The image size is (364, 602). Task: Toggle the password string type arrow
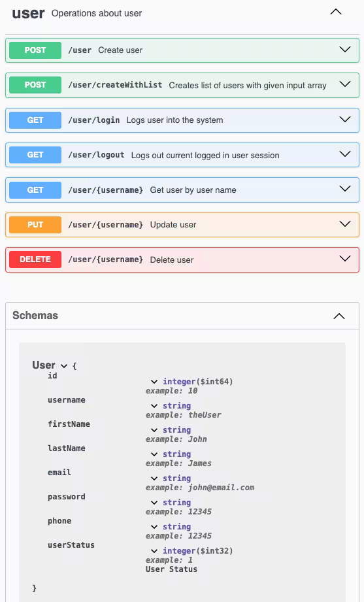pos(154,503)
